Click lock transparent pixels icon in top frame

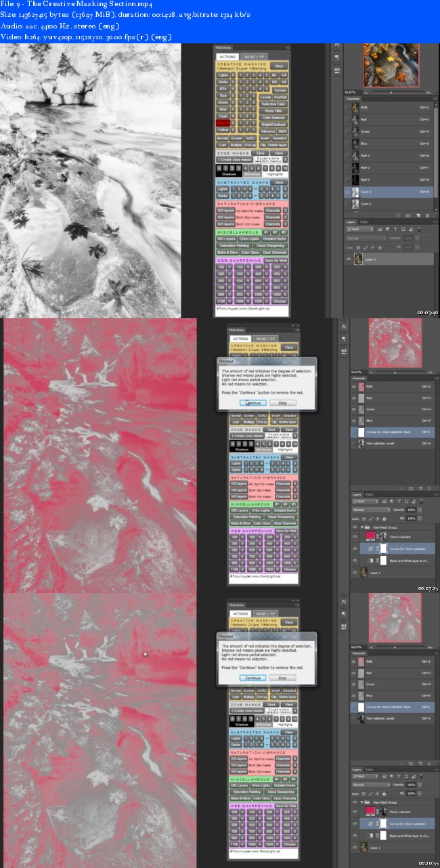(358, 247)
